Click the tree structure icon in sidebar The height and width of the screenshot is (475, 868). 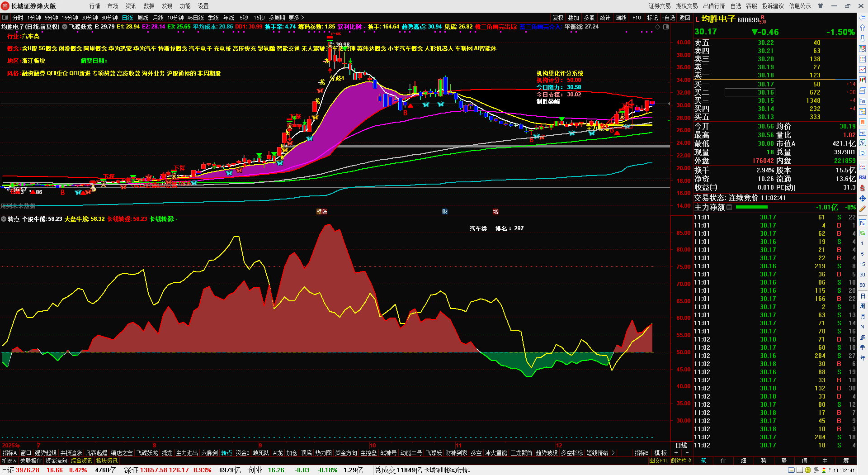863,112
